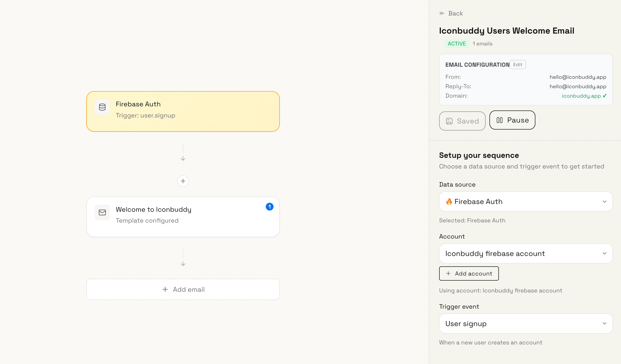Click the database icon on Firebase Auth node
This screenshot has width=621, height=364.
(102, 107)
